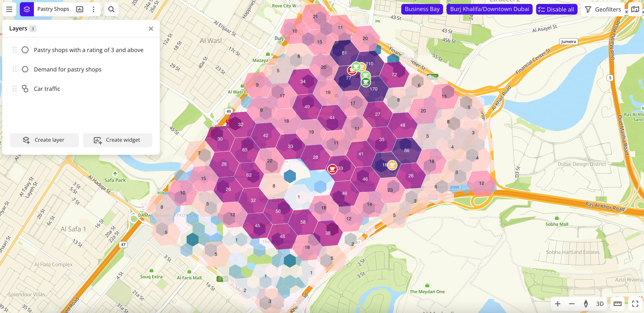Select the hexagon labeled 65
The width and height of the screenshot is (644, 313).
[x=245, y=150]
